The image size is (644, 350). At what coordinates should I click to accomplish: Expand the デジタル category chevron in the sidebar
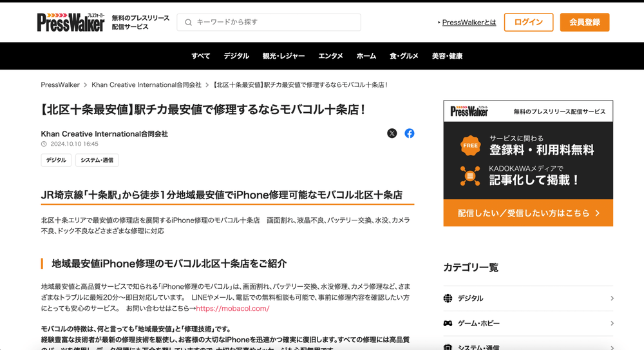612,298
